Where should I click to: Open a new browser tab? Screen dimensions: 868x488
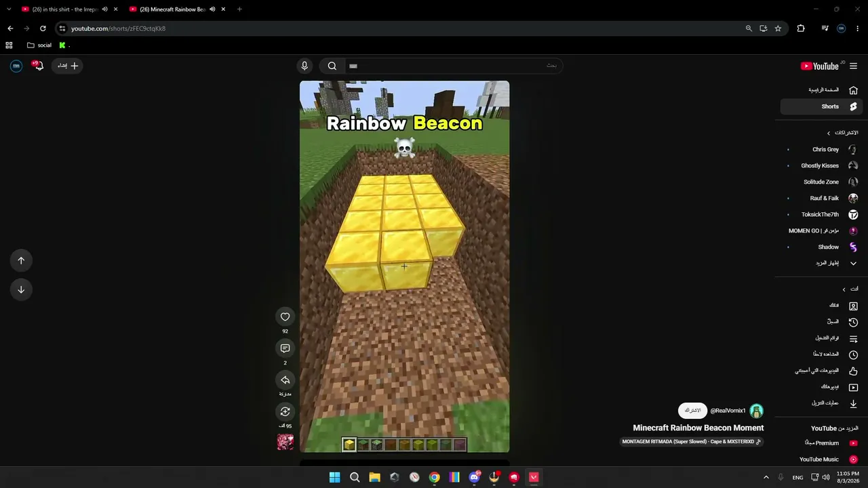click(x=239, y=9)
